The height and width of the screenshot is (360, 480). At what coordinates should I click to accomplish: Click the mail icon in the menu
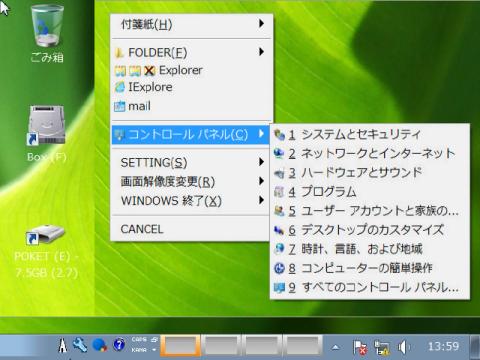pos(119,107)
